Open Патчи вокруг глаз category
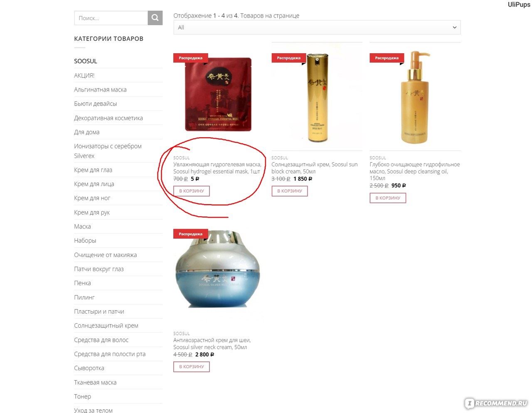 [99, 269]
